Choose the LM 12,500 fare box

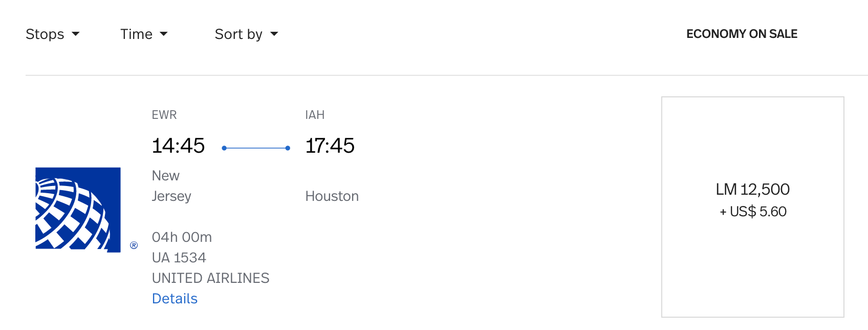click(x=752, y=207)
